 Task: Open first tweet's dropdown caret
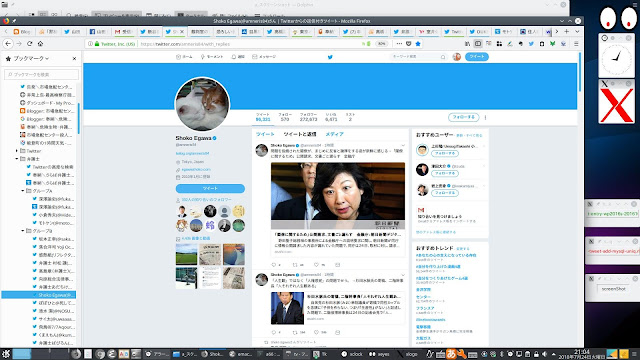click(x=403, y=145)
